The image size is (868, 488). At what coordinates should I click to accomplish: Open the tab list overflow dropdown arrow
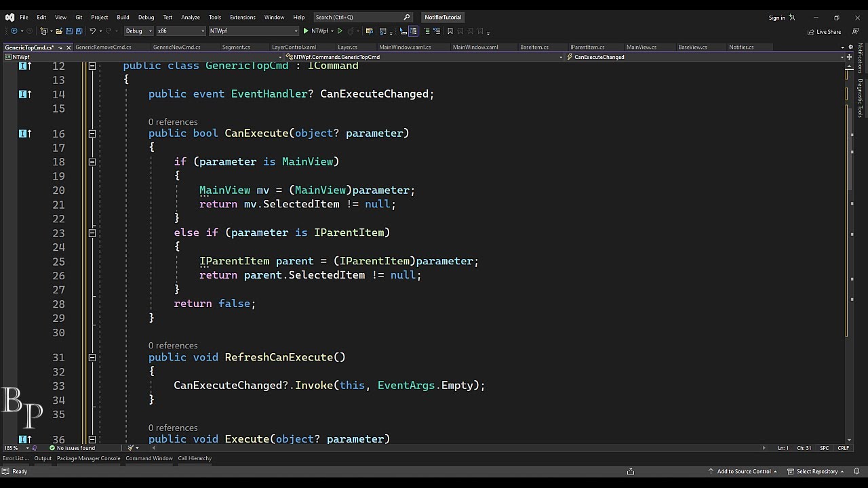pos(842,47)
